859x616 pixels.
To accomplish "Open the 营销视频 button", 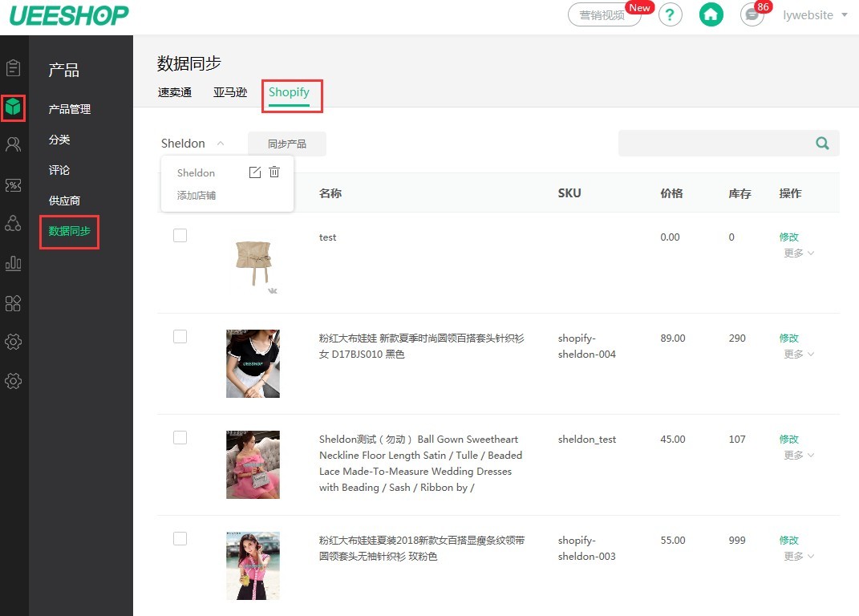I will [604, 14].
